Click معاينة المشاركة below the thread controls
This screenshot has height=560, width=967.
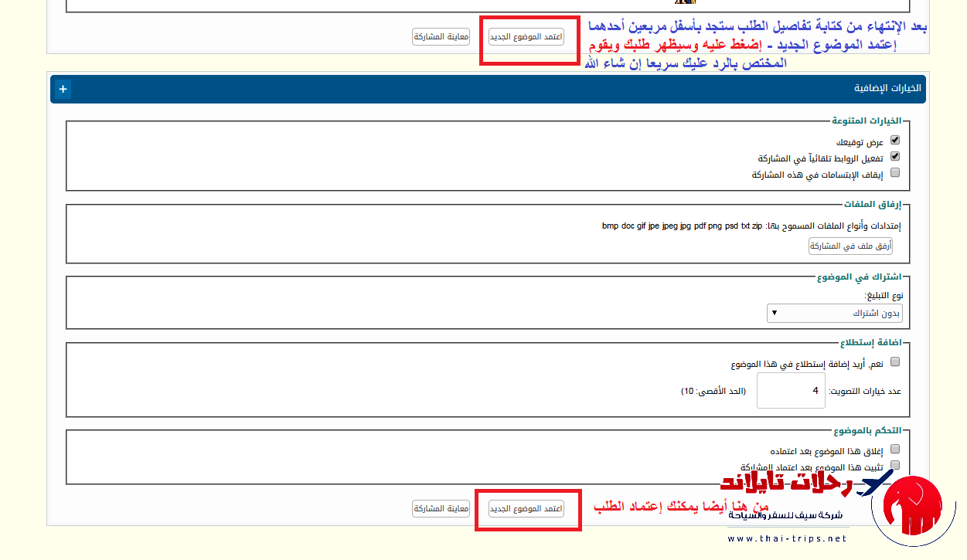click(x=441, y=508)
